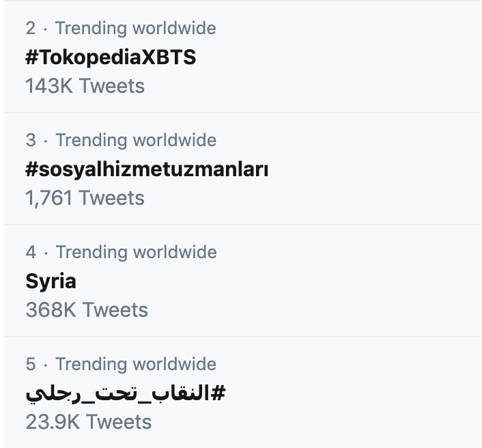Click "Trending worldwide" above #sosyalhizmetuzmanları
Viewport: 482px width, 448px height.
[x=136, y=141]
